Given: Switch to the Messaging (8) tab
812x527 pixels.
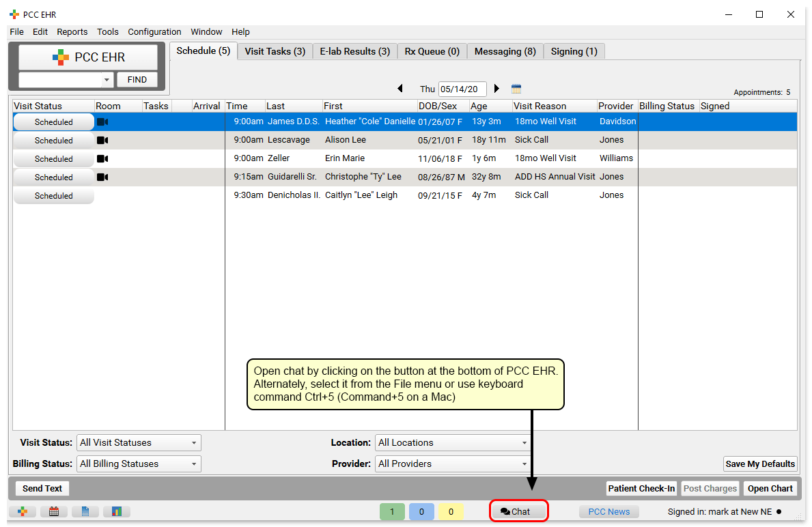Looking at the screenshot, I should 505,51.
